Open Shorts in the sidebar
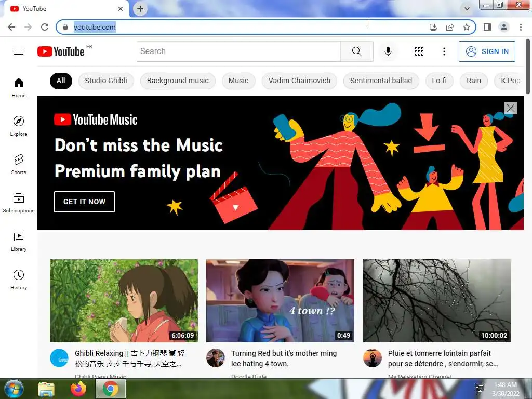 pyautogui.click(x=19, y=164)
